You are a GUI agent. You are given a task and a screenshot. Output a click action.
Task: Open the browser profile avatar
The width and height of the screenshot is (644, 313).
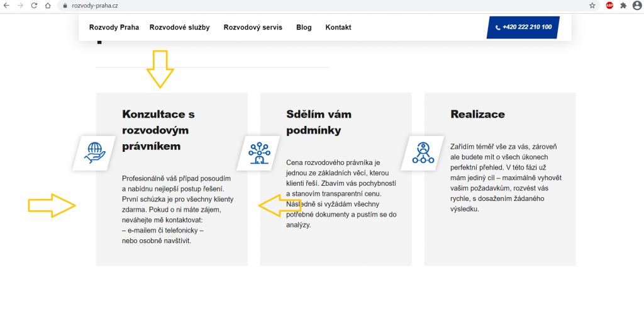pos(636,5)
